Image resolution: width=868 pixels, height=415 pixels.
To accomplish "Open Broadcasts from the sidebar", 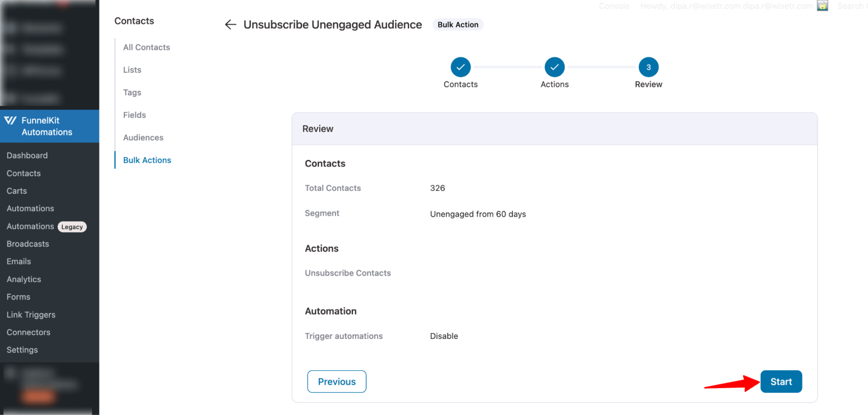I will 28,244.
